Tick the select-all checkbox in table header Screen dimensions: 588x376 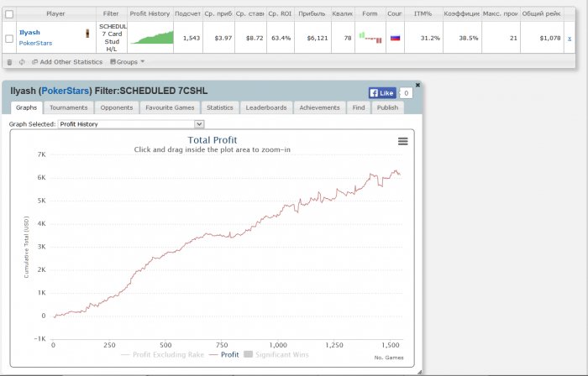(x=9, y=14)
